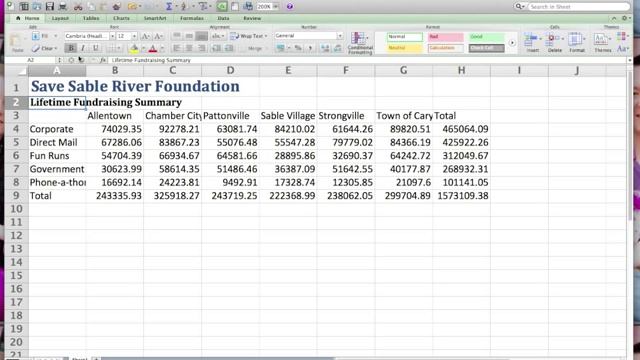Screen dimensions: 640x360
Task: Apply the Good cell style
Action: pyautogui.click(x=486, y=37)
